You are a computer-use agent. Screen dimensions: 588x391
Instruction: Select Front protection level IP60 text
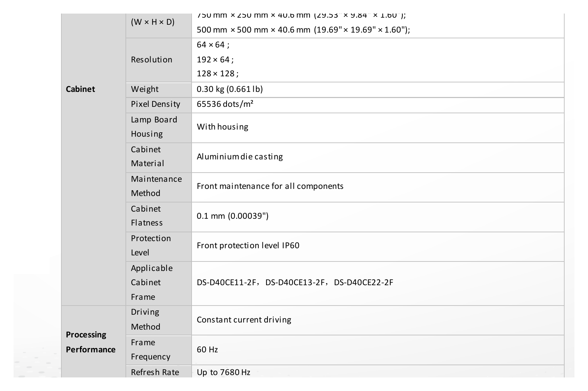click(x=248, y=246)
